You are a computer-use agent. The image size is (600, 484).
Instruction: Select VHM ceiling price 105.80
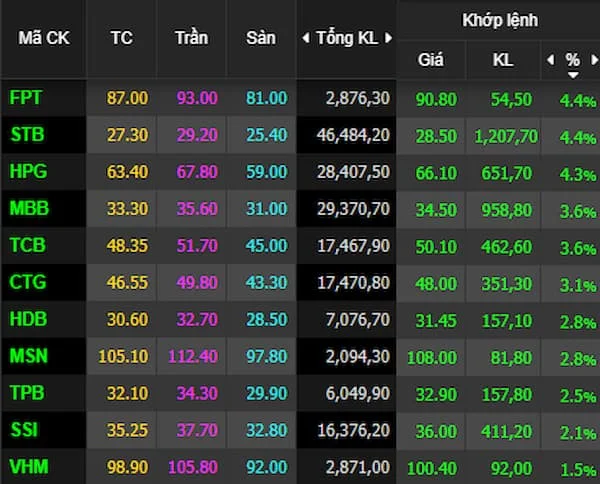(193, 468)
